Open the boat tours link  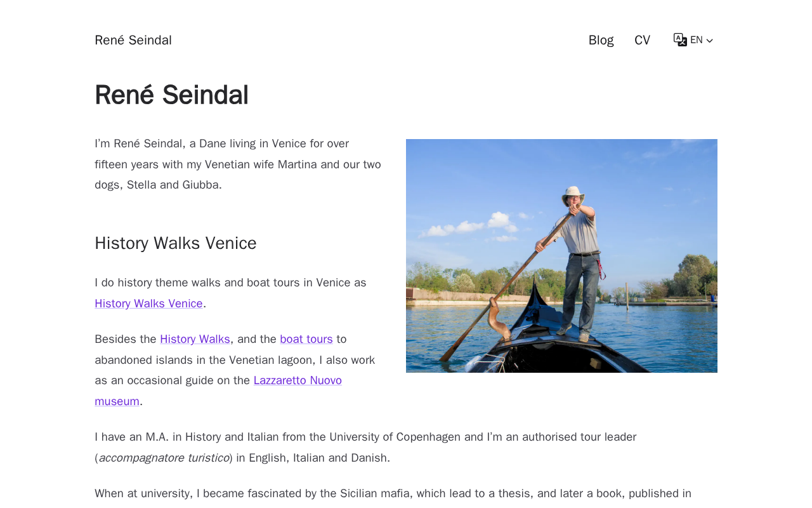[306, 339]
